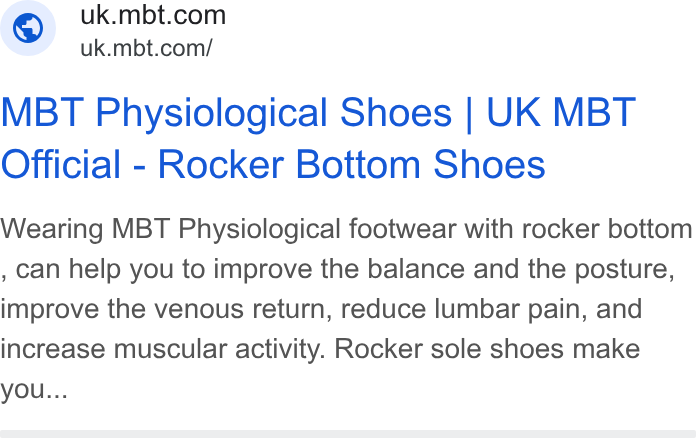Image resolution: width=696 pixels, height=438 pixels.
Task: Click 'Official - Rocker Bottom Shoes' title line
Action: 273,165
